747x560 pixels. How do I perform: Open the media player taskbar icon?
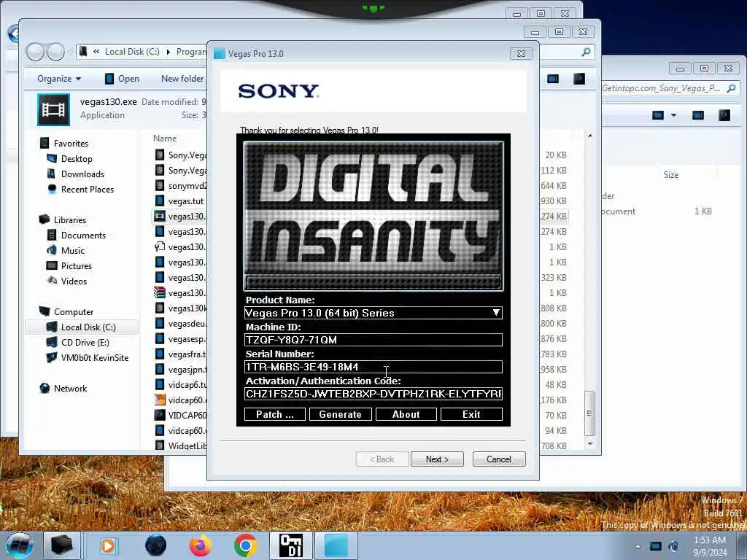point(108,545)
